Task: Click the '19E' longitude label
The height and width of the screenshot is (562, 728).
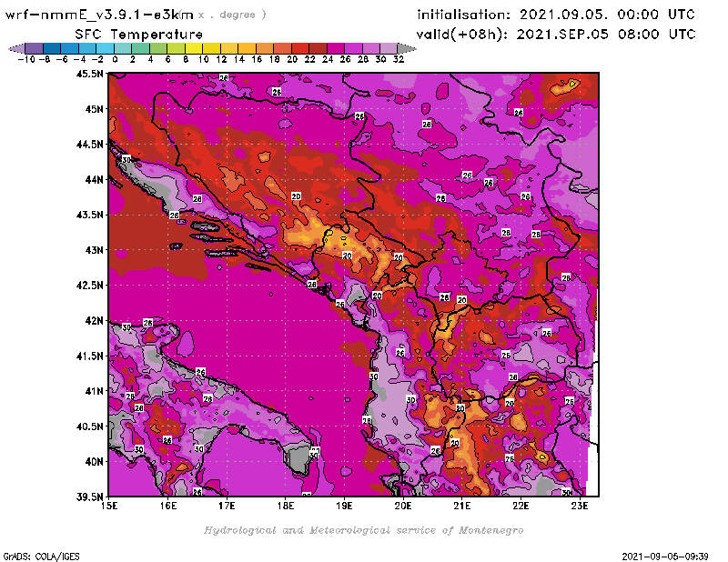Action: click(344, 506)
